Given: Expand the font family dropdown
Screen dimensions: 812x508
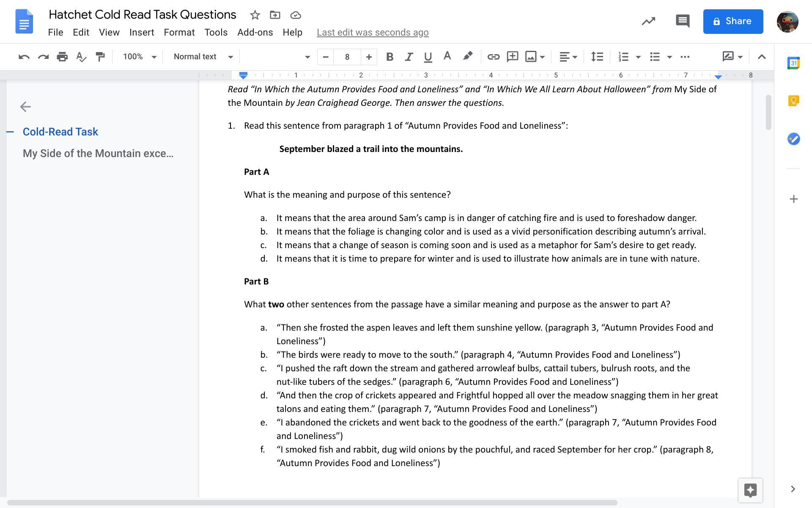Looking at the screenshot, I should coord(277,57).
